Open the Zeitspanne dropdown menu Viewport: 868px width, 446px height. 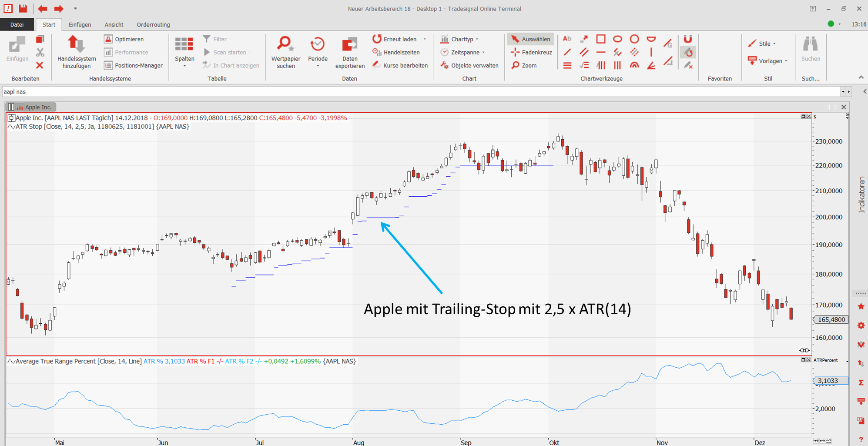pyautogui.click(x=465, y=52)
